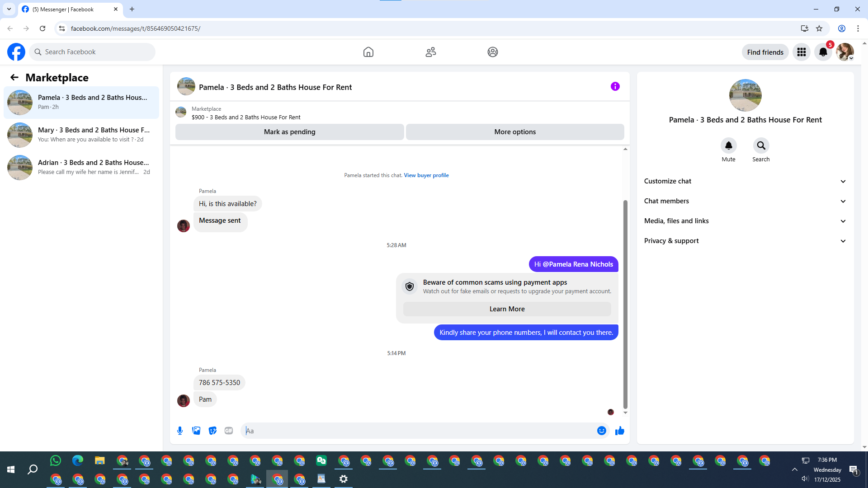
Task: Open More options for the listing
Action: [515, 132]
